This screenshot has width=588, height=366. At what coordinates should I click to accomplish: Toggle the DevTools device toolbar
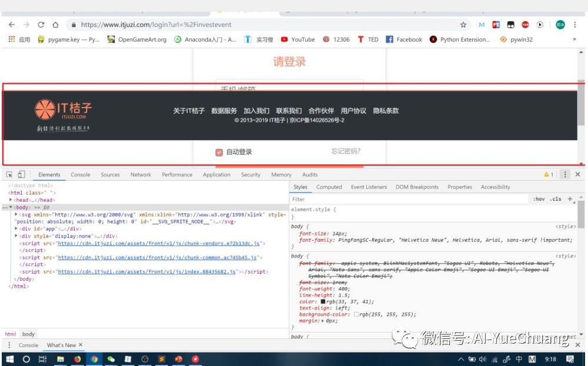tap(21, 175)
